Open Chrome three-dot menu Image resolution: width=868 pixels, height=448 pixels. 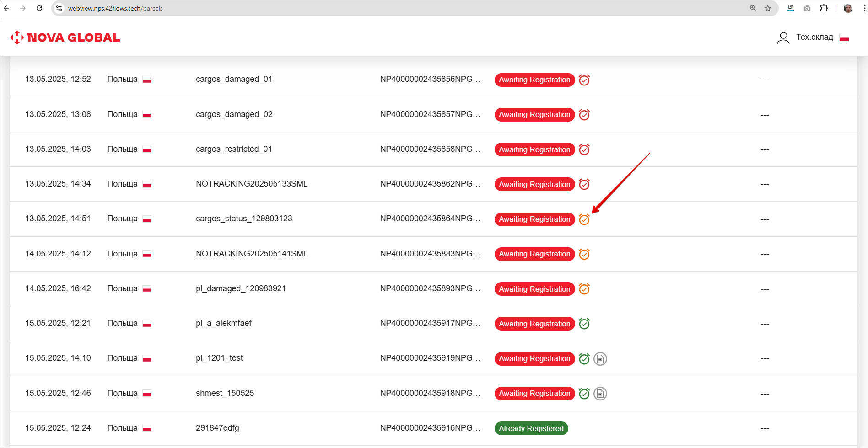pyautogui.click(x=863, y=8)
